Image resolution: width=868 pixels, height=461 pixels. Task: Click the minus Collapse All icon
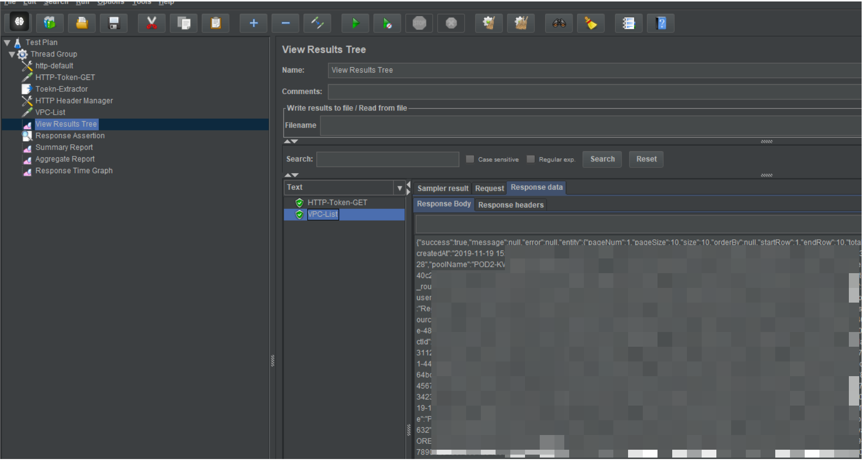[x=286, y=23]
